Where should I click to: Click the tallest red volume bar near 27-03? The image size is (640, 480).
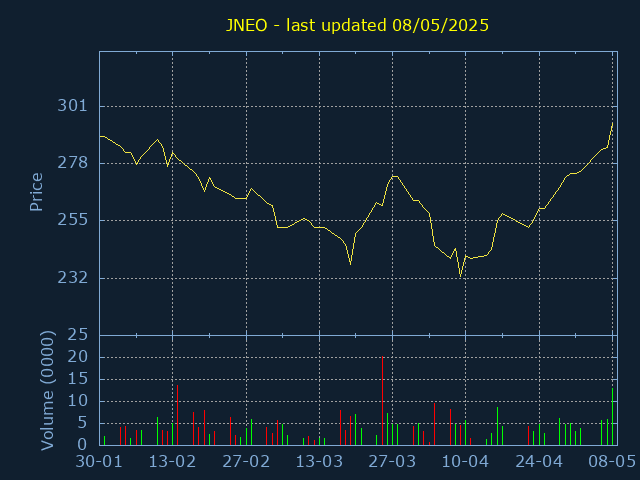382,401
